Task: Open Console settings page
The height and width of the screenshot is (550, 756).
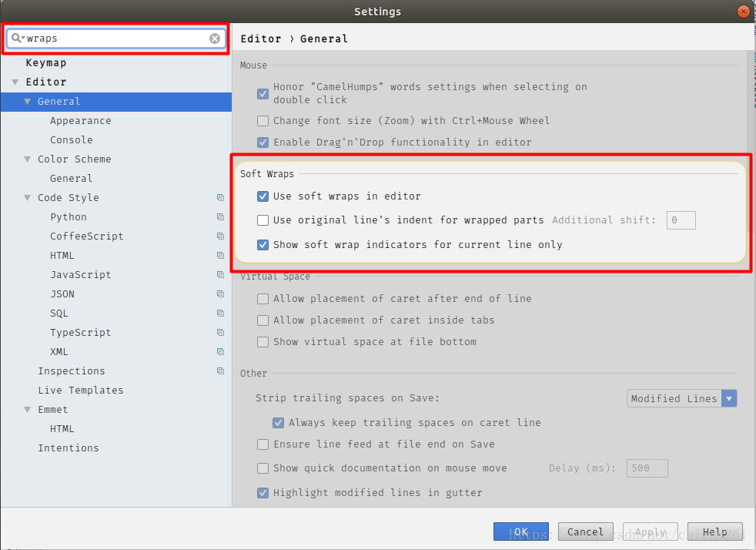Action: coord(72,140)
